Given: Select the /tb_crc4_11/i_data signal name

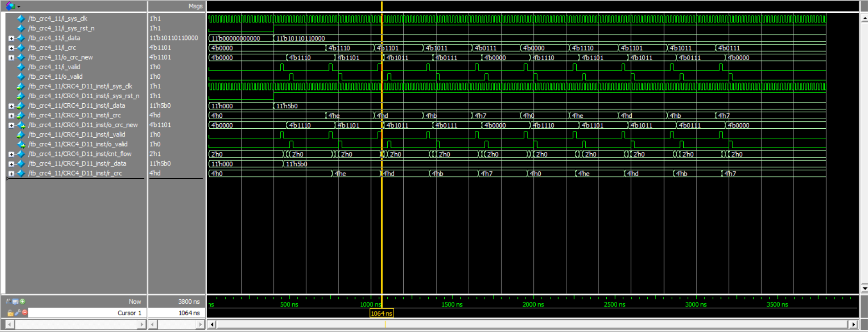Looking at the screenshot, I should pos(54,38).
